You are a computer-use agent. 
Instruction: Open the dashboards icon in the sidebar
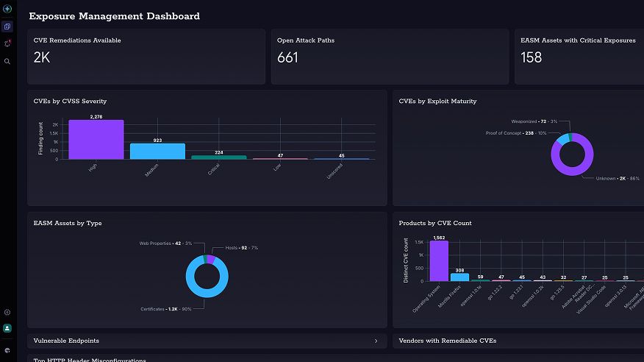[7, 26]
